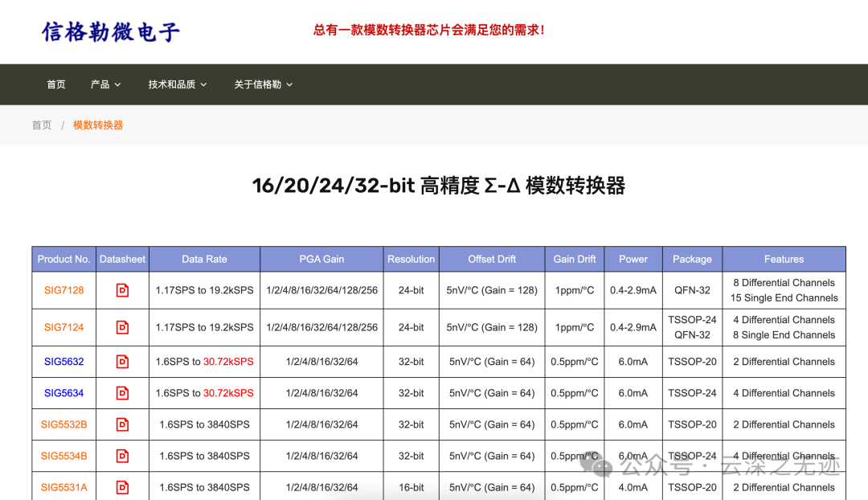Select SIG7124's 24-bit resolution cell

[x=411, y=327]
